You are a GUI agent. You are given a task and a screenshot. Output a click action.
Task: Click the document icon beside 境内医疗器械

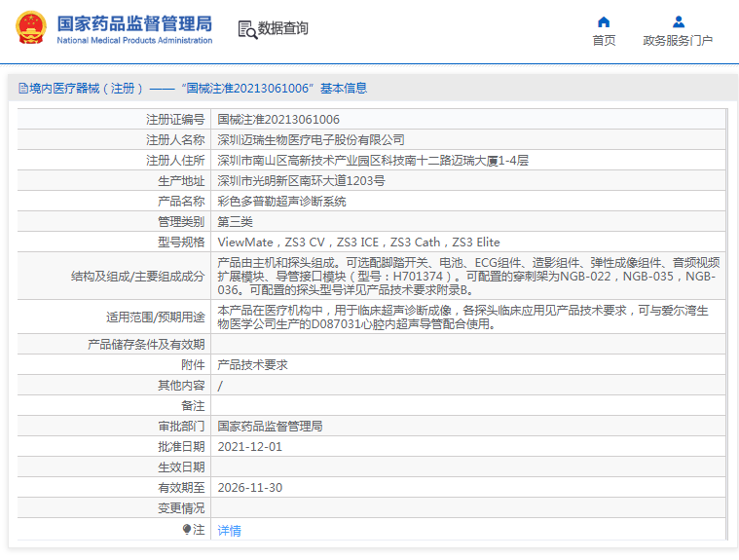tap(22, 89)
